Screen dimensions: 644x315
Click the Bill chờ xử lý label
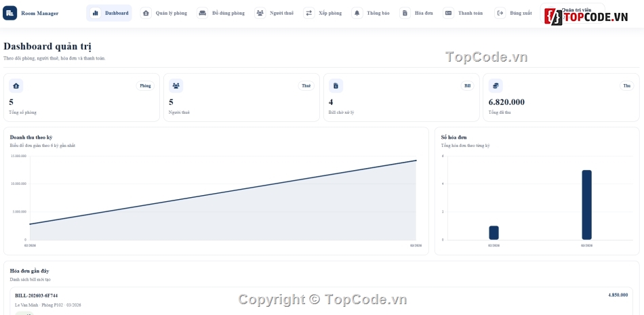pyautogui.click(x=341, y=112)
